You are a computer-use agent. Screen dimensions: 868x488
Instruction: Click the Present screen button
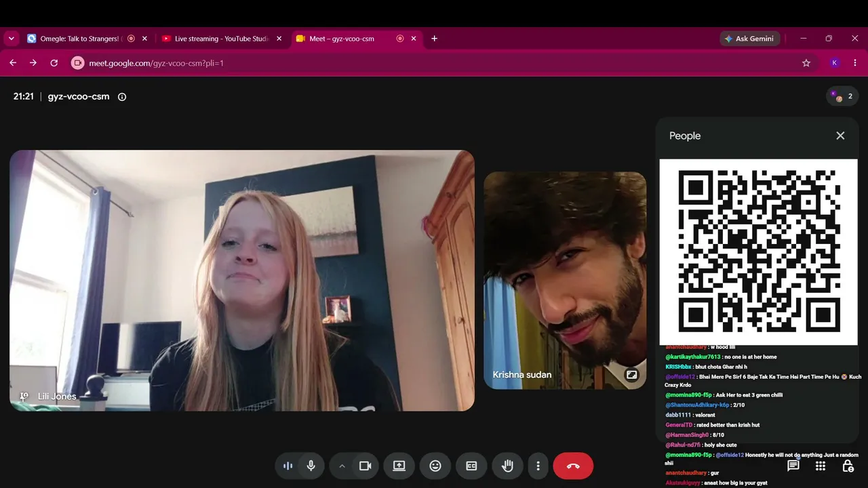click(399, 466)
